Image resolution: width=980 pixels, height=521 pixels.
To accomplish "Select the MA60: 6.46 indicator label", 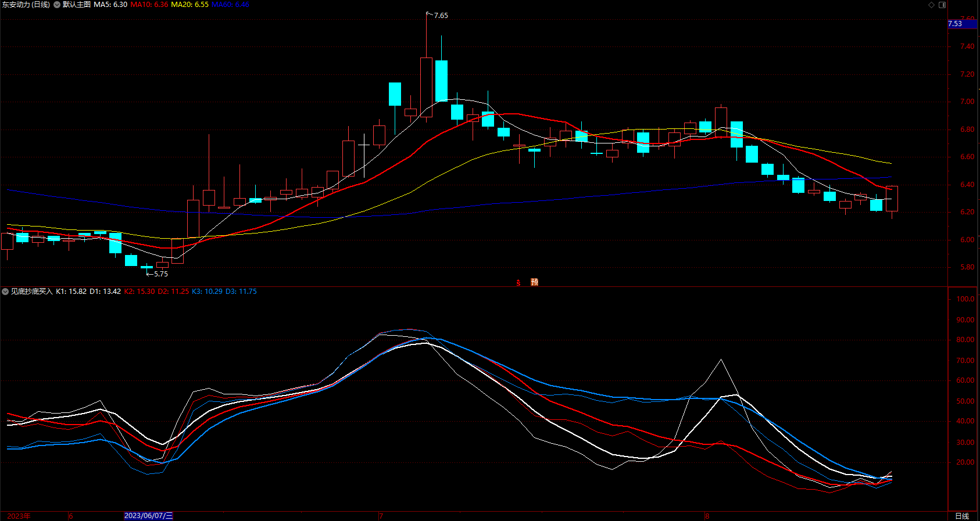I will [230, 5].
